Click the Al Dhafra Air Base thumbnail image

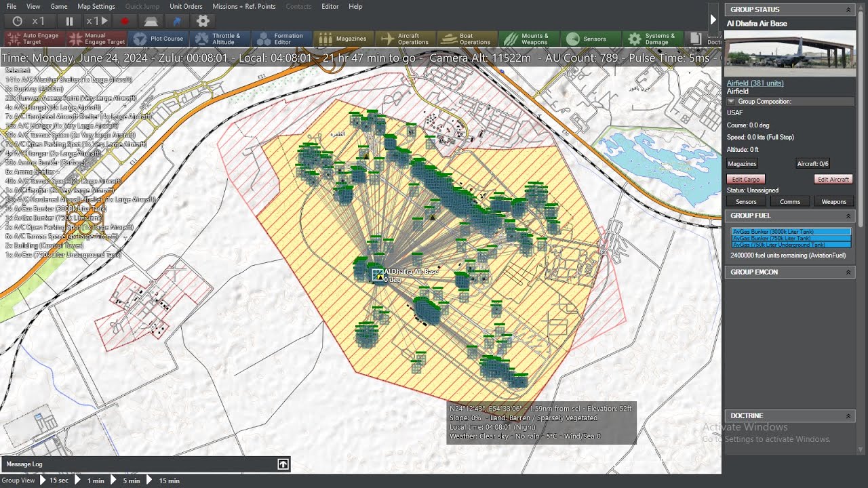pyautogui.click(x=791, y=53)
